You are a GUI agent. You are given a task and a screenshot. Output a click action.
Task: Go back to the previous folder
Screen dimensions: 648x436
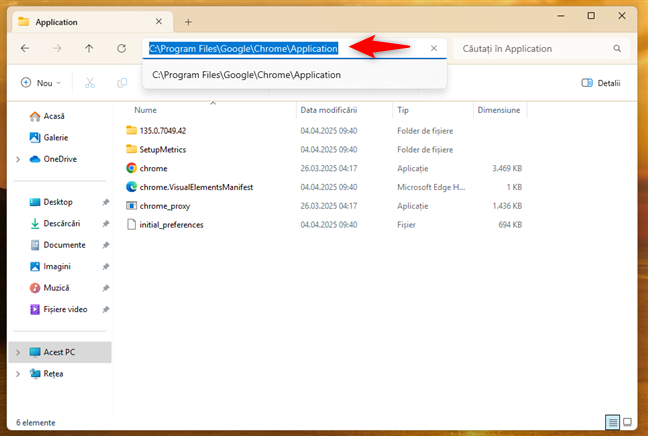click(x=25, y=48)
